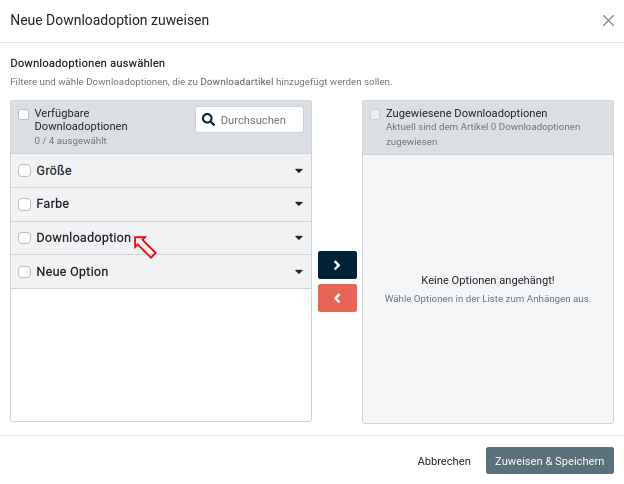Viewport: 624px width, 484px height.
Task: Expand the Größe dropdown arrow
Action: pyautogui.click(x=298, y=171)
